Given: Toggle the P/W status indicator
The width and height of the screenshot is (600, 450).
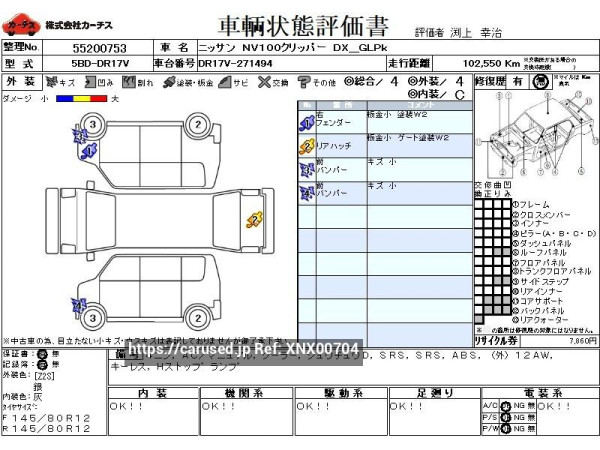Looking at the screenshot, I should [506, 430].
